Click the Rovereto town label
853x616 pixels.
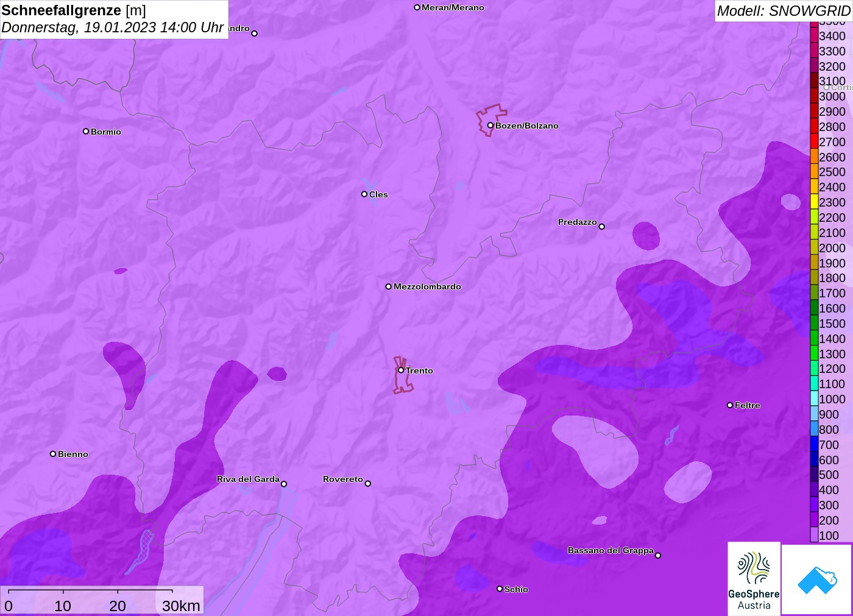343,479
